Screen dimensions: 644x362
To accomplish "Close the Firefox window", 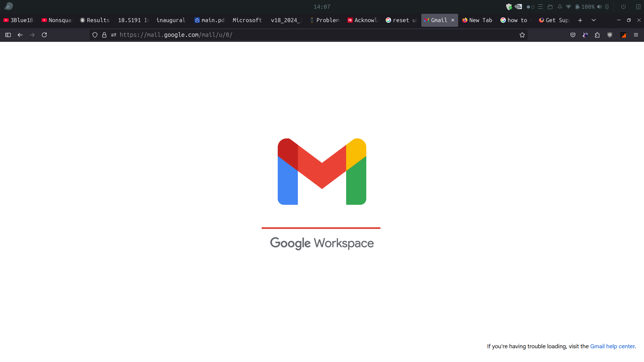I will (639, 20).
